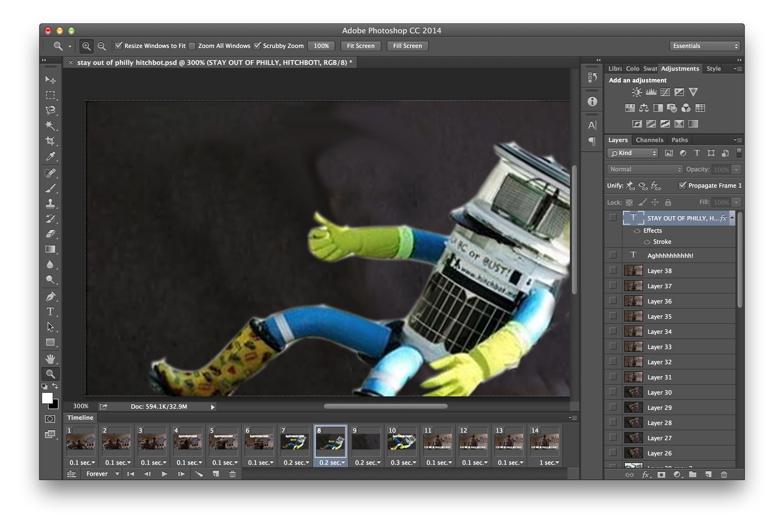
Task: Select the Pen tool
Action: coord(51,297)
